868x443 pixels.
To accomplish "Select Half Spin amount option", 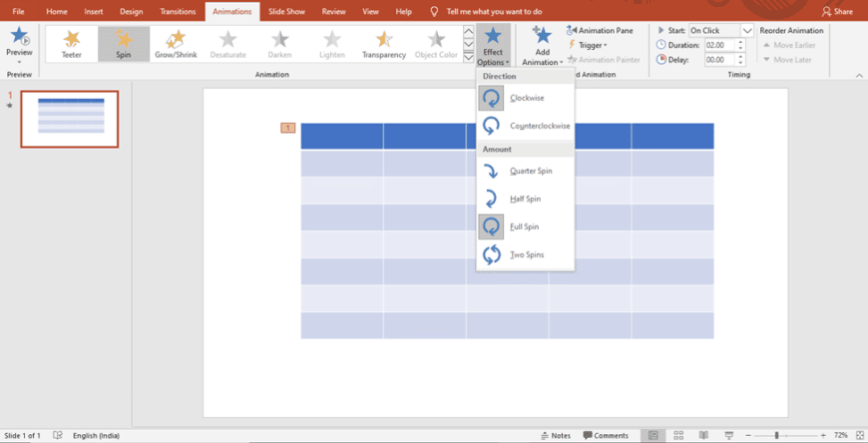I will tap(527, 200).
